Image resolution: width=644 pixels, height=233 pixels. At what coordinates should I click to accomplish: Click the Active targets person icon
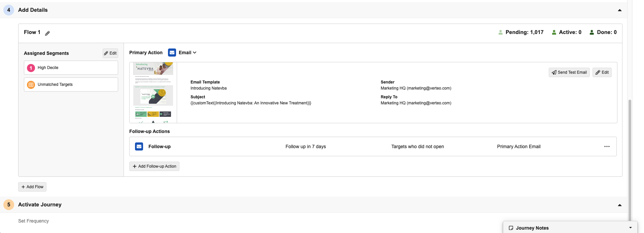click(554, 32)
